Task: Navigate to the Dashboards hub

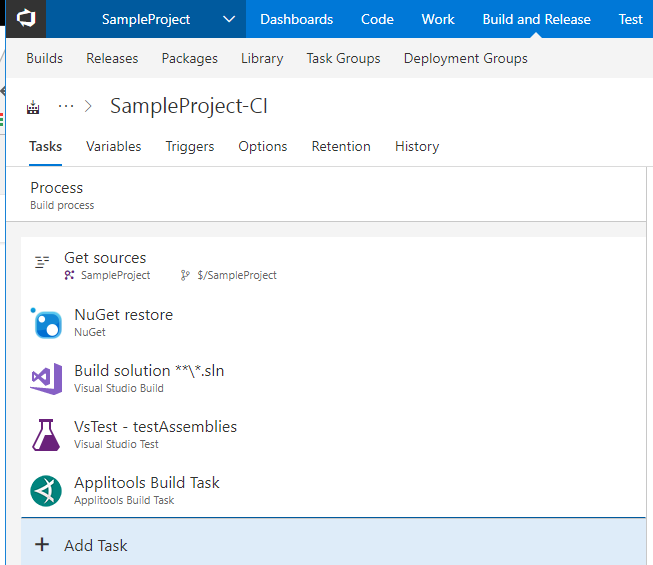Action: (x=296, y=19)
